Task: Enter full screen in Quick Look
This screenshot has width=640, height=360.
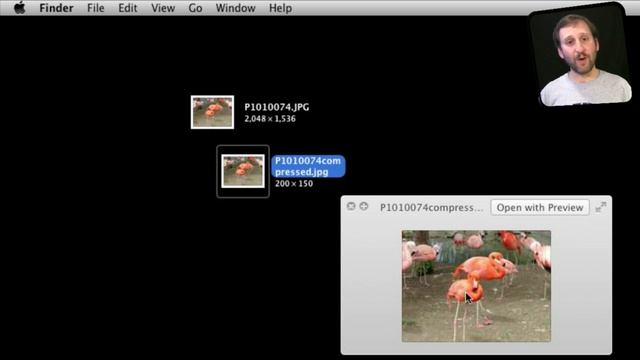Action: pyautogui.click(x=601, y=207)
